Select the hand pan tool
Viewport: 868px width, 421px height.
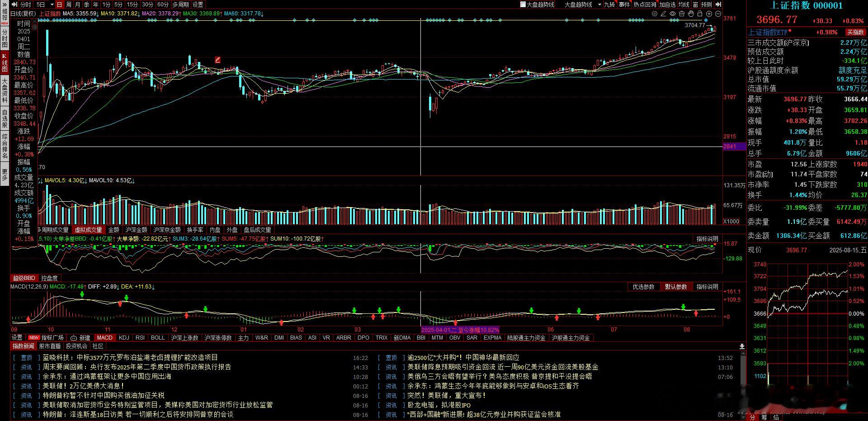(x=691, y=14)
